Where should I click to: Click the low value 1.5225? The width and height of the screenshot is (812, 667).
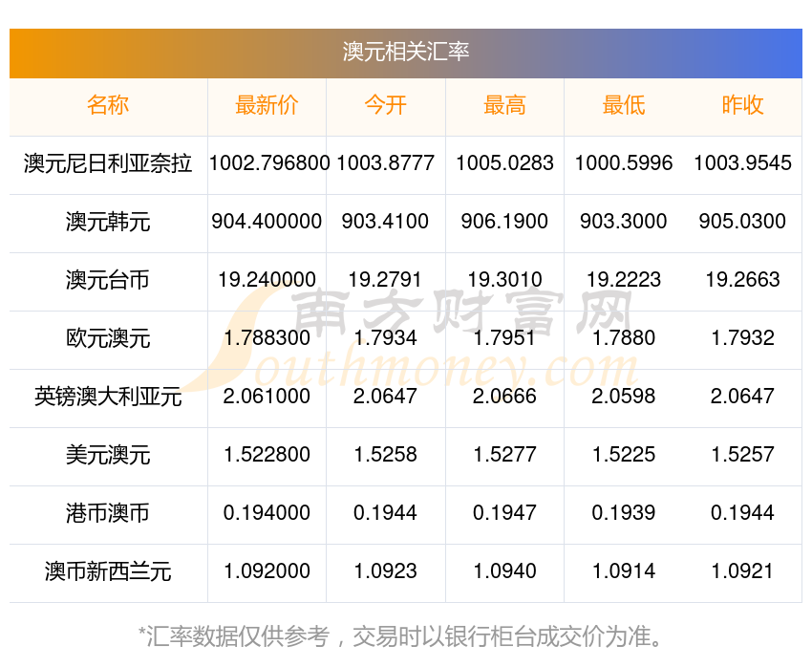624,455
